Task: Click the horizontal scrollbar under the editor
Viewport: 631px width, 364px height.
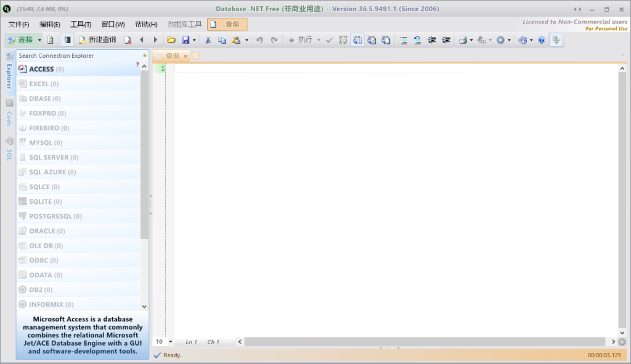Action: [x=425, y=341]
